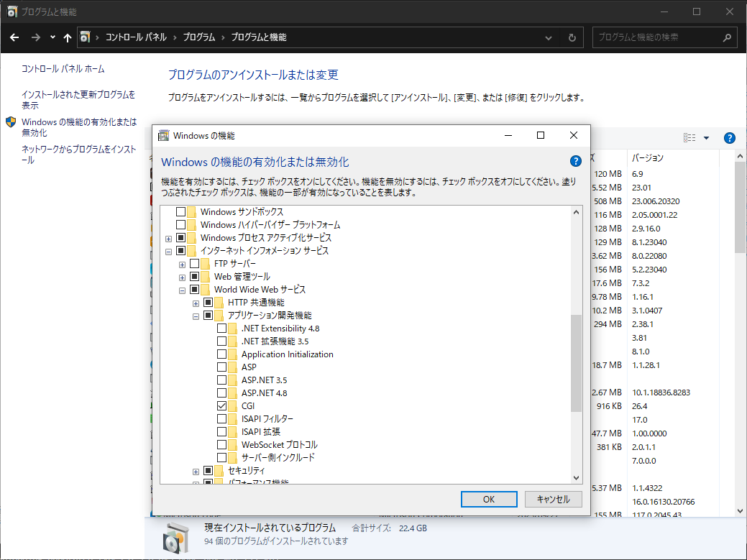Check the FTP サーバー feature
Screen dimensions: 747x560
click(193, 263)
